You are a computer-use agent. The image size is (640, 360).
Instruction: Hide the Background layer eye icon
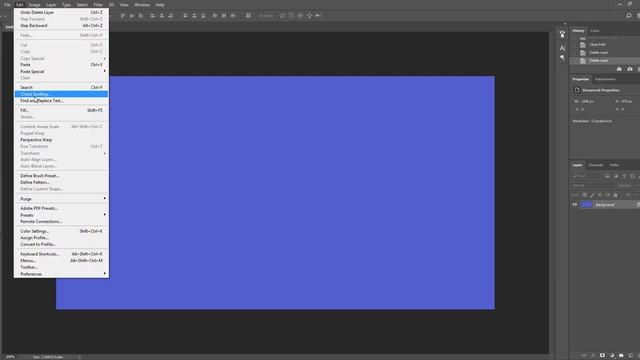575,204
